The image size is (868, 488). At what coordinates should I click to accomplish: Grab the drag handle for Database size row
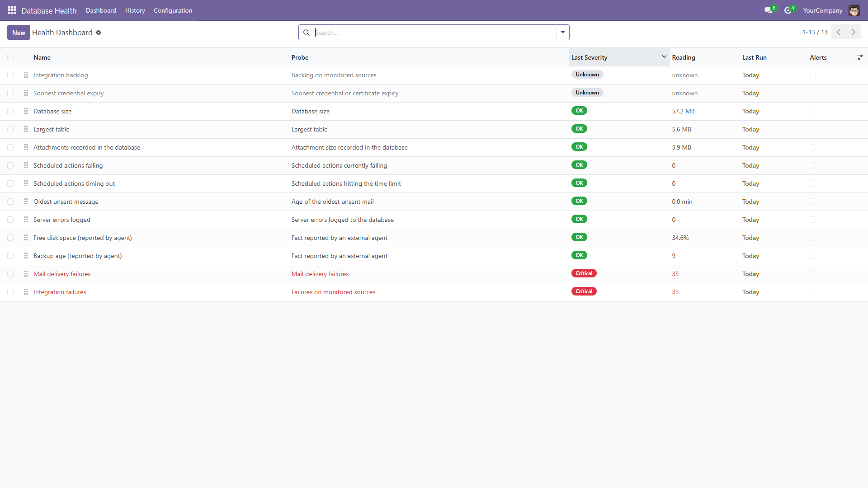[x=26, y=111]
